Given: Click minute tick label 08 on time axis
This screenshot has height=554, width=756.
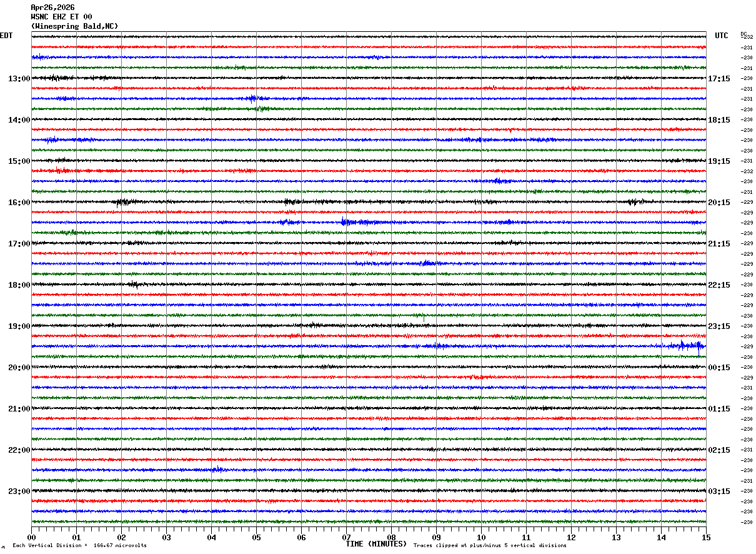Looking at the screenshot, I should click(x=391, y=537).
